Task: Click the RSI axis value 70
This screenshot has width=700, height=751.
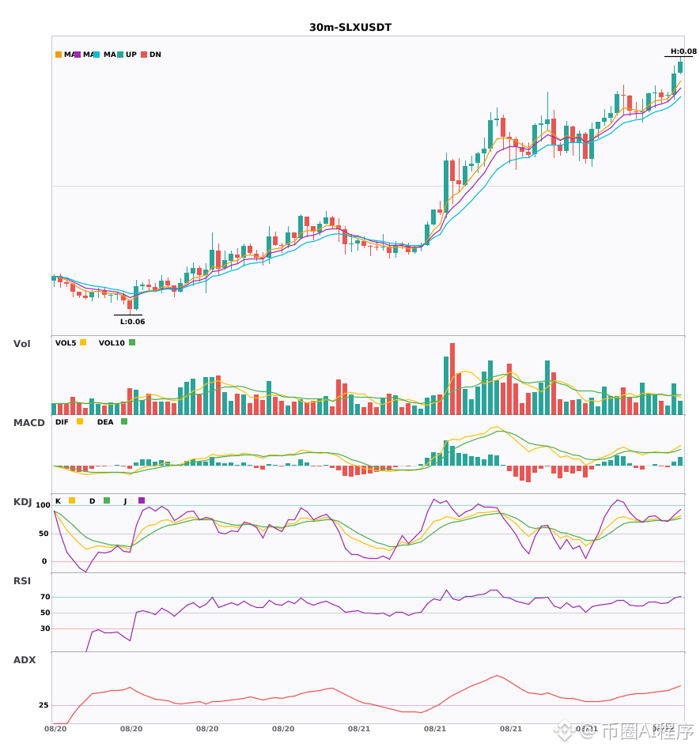Action: pyautogui.click(x=45, y=597)
